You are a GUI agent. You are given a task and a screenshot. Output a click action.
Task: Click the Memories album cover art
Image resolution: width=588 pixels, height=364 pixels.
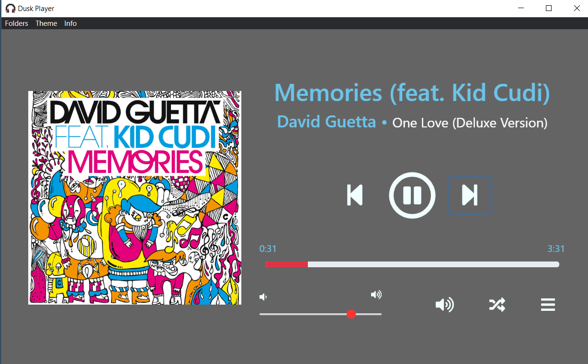point(135,198)
